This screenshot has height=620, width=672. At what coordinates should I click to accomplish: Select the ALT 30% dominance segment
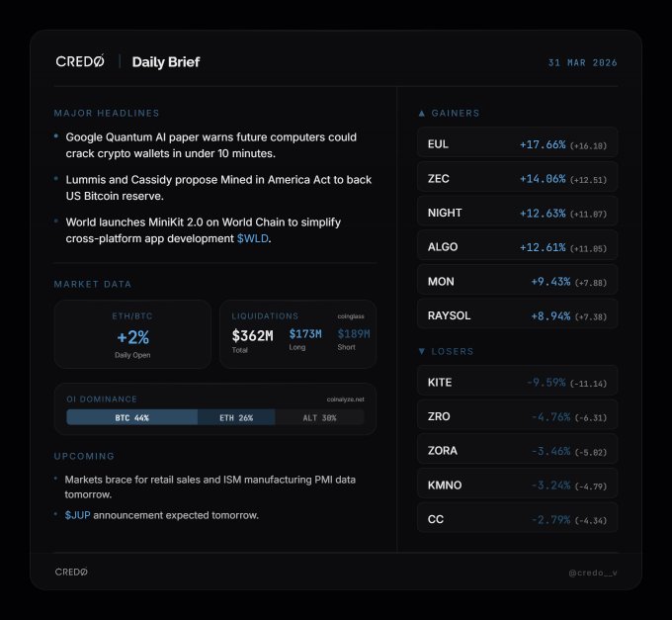coord(320,417)
